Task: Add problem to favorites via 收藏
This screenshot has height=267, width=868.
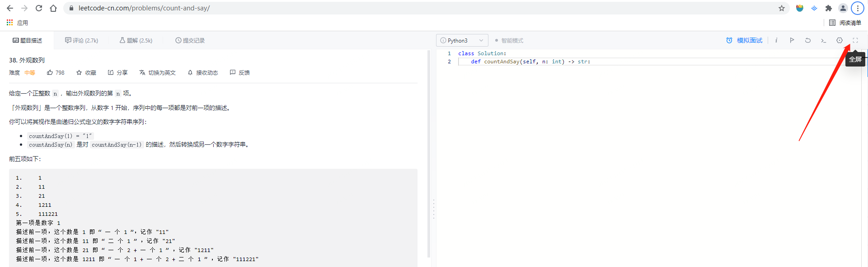Action: (x=86, y=72)
